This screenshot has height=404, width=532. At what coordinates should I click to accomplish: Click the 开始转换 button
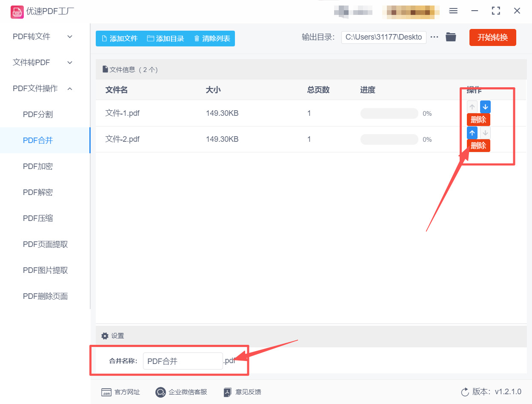[492, 37]
